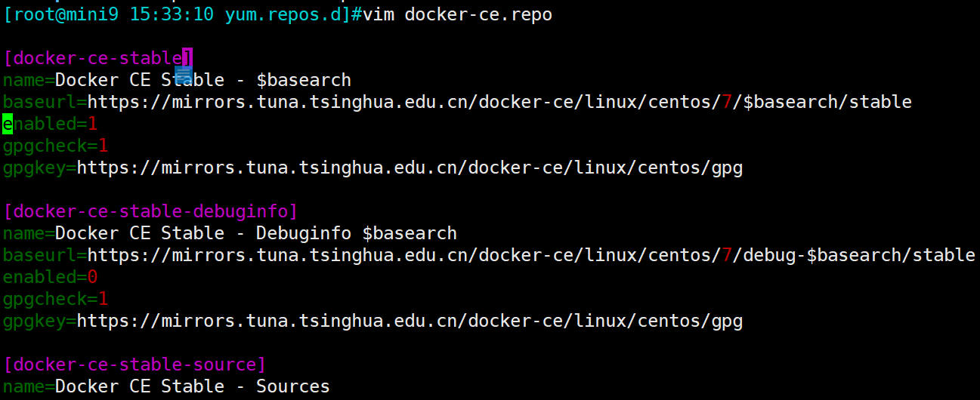
Task: Click the 'vim docker-ce.repo' command text
Action: point(457,15)
